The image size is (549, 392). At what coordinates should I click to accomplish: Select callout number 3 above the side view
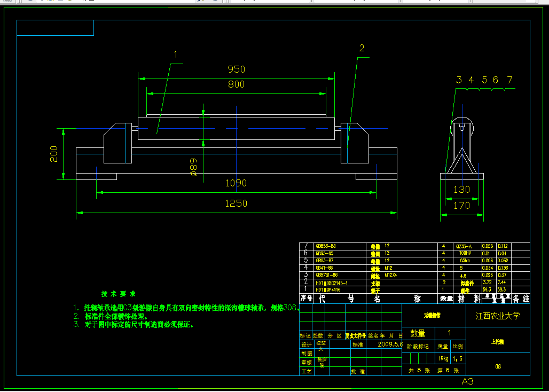tap(459, 80)
